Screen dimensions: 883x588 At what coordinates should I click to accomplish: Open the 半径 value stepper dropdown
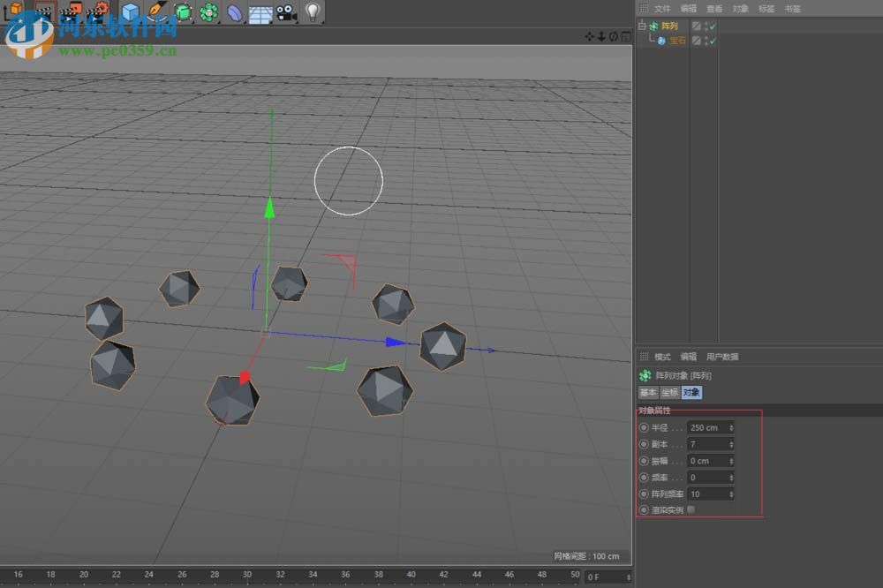(732, 428)
